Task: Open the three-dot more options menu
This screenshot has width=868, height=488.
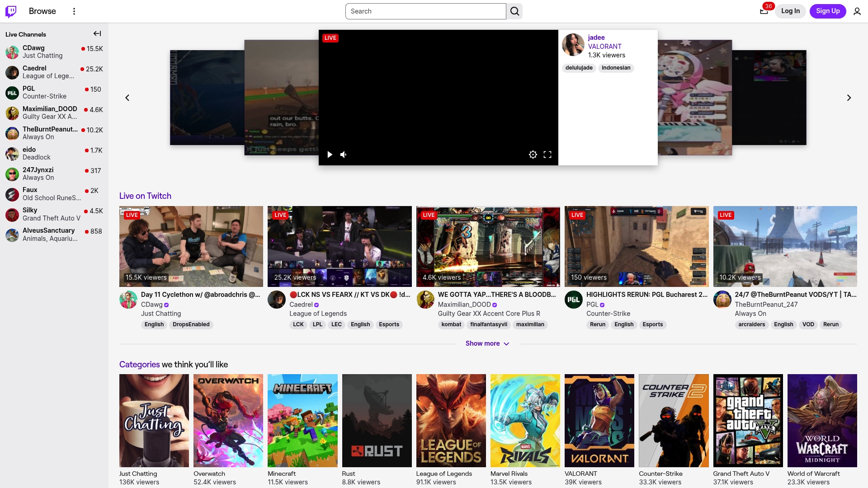Action: coord(74,11)
